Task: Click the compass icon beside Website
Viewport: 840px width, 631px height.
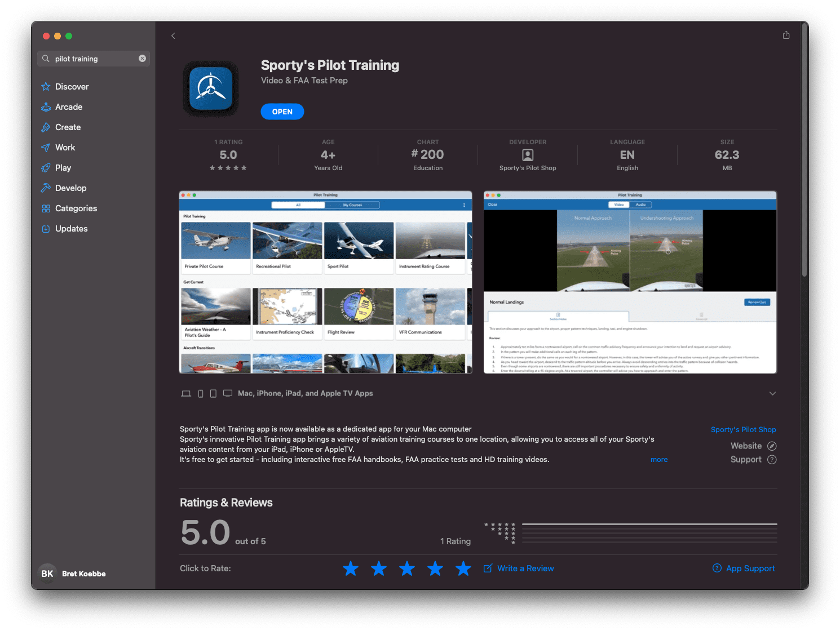Action: pyautogui.click(x=772, y=446)
